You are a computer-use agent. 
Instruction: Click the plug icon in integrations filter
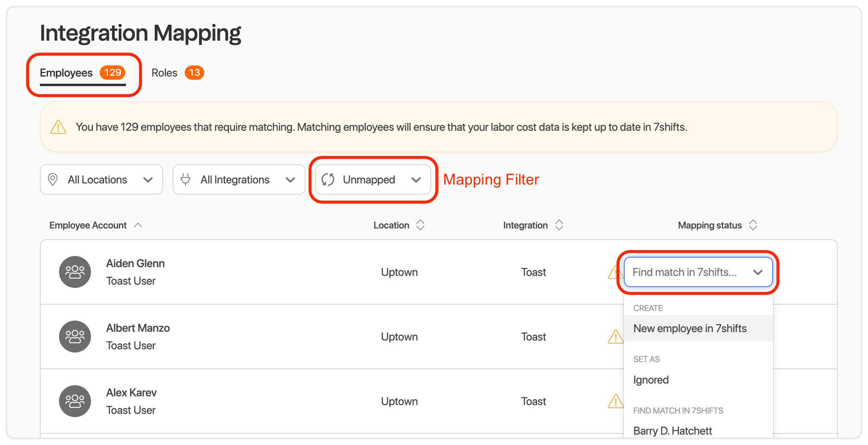coord(185,179)
